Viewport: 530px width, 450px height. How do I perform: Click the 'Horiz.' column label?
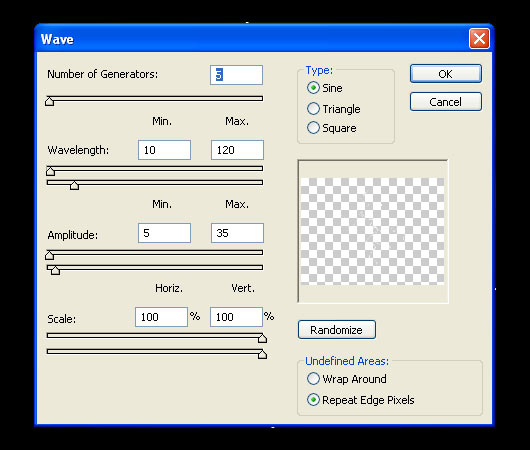coord(169,288)
